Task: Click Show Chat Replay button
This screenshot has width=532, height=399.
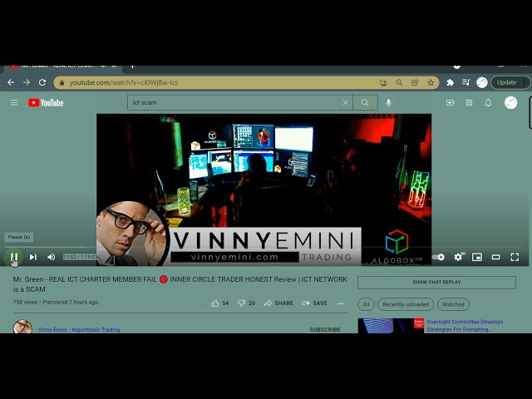Action: [436, 282]
